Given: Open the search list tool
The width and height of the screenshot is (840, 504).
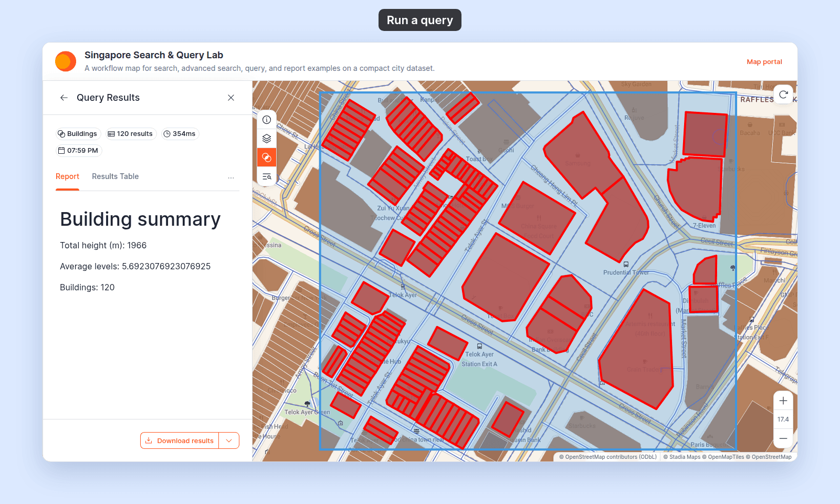Looking at the screenshot, I should pos(267,176).
